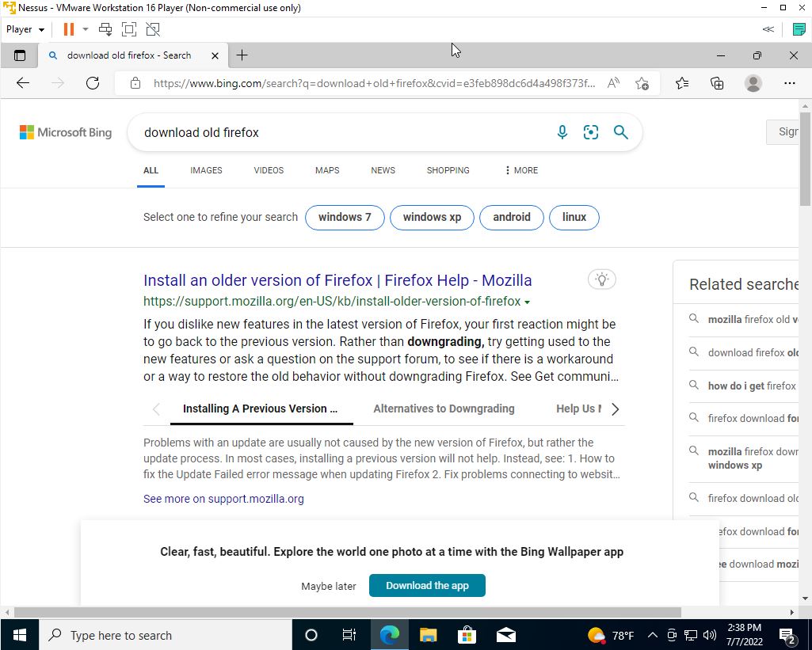Click the horizontal scrollbar at page bottom
812x650 pixels.
[x=348, y=612]
